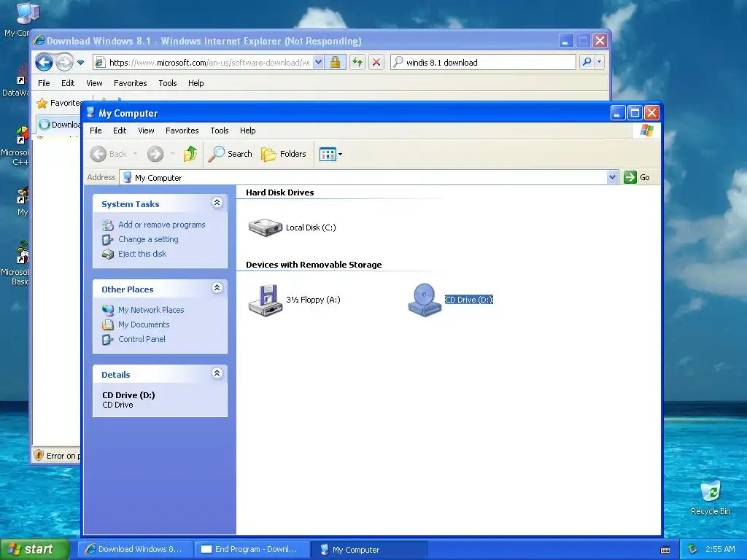Open Edit menu in My Computer
The width and height of the screenshot is (747, 560).
120,131
